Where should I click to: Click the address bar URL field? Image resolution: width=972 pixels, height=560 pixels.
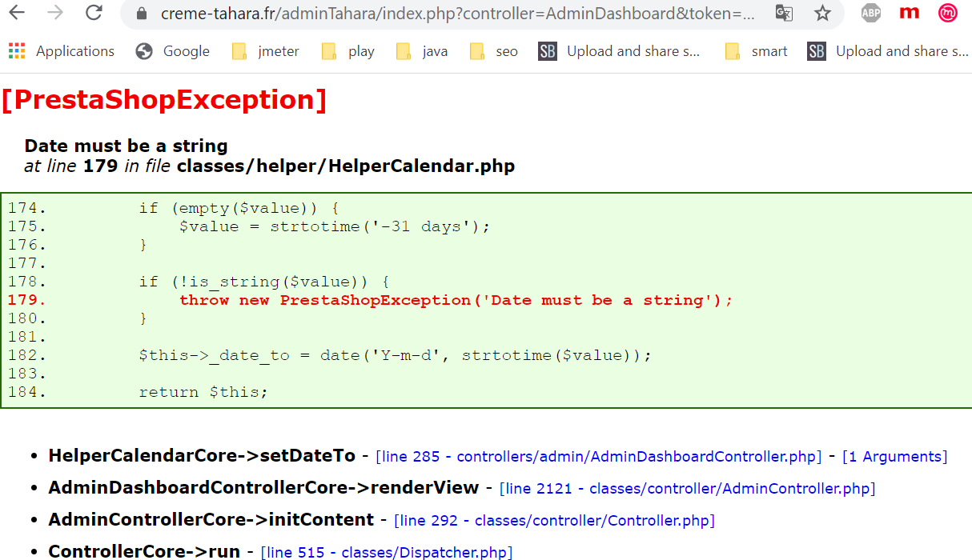(x=457, y=14)
